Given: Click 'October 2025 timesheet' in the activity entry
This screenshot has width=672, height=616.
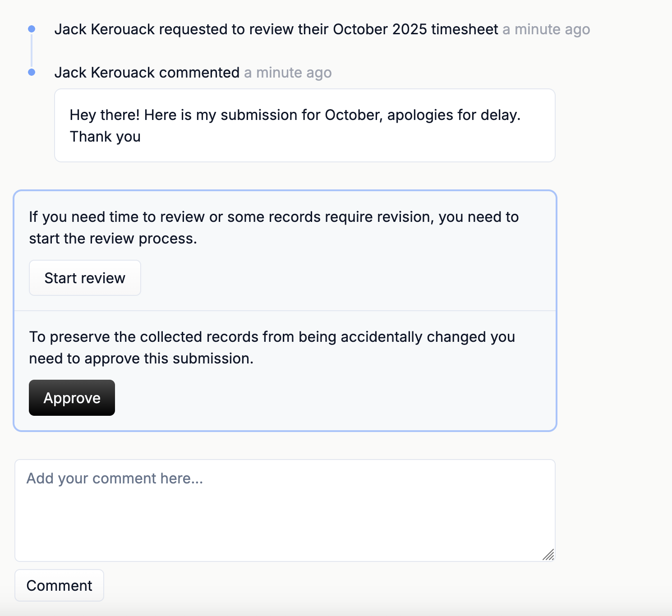Looking at the screenshot, I should click(x=415, y=29).
